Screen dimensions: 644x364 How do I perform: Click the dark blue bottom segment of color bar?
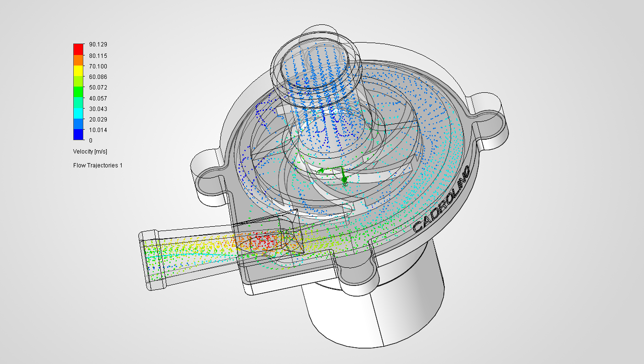79,134
